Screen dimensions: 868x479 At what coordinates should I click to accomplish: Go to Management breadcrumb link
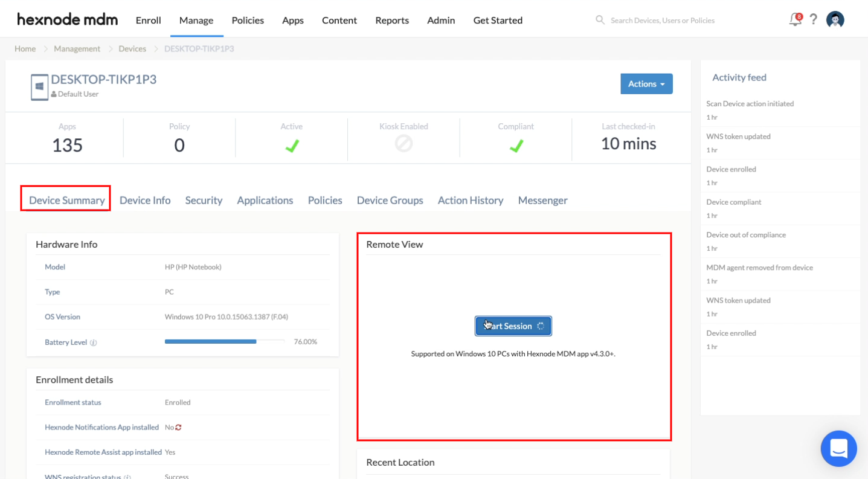click(77, 48)
